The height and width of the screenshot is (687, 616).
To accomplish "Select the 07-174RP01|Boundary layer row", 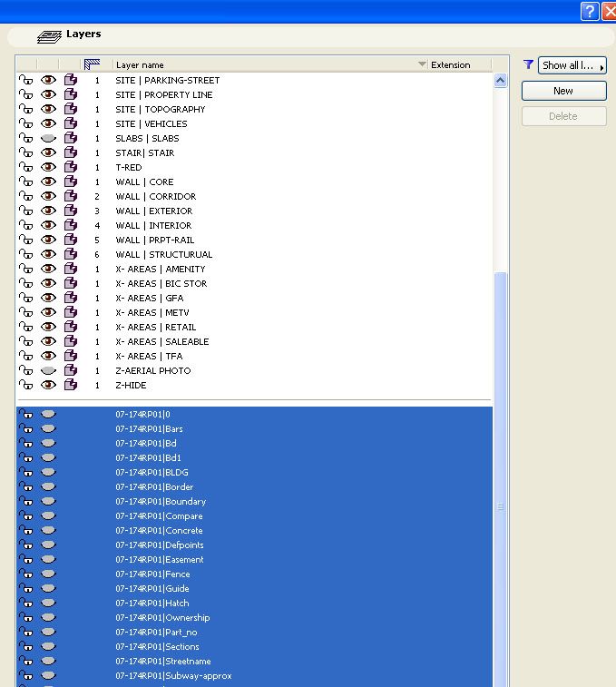I will 254,501.
